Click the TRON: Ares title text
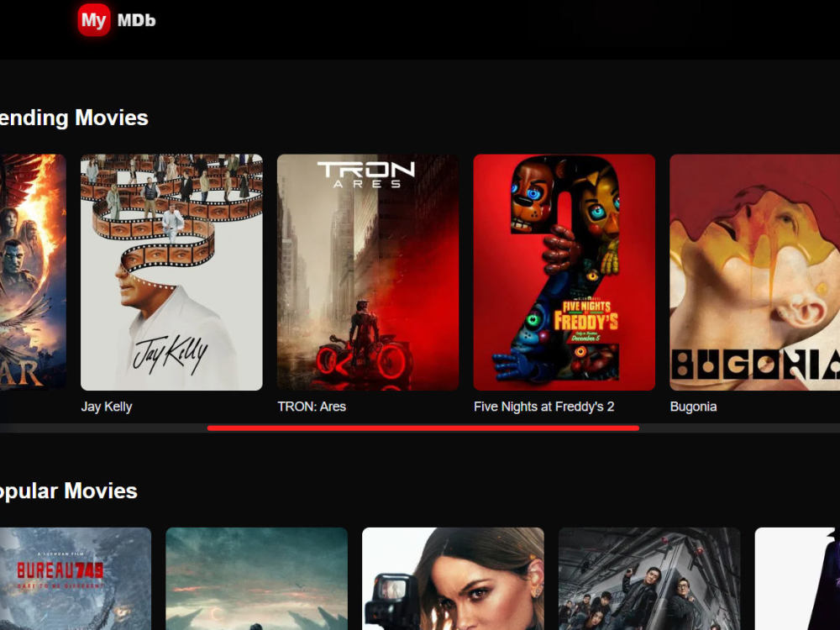The image size is (840, 630). (312, 407)
